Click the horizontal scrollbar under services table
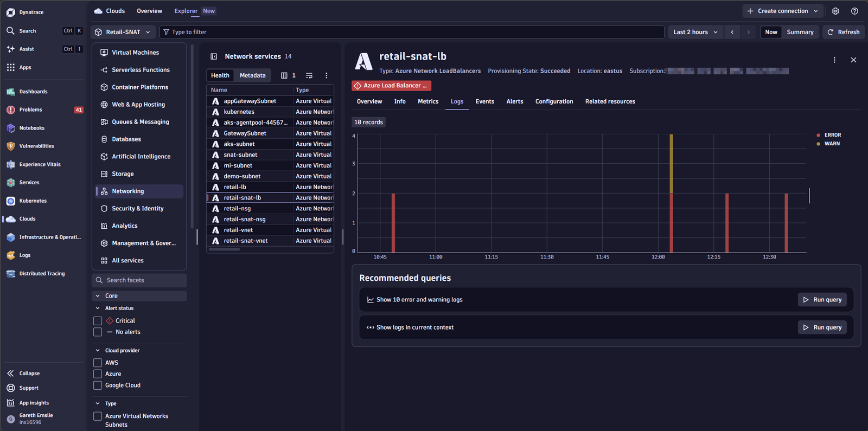 [224, 249]
